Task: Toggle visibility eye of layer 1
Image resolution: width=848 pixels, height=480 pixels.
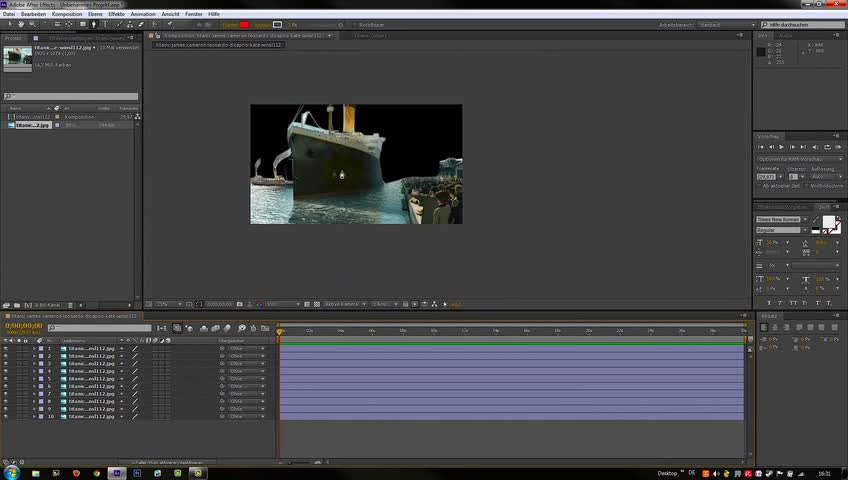Action: pyautogui.click(x=6, y=348)
